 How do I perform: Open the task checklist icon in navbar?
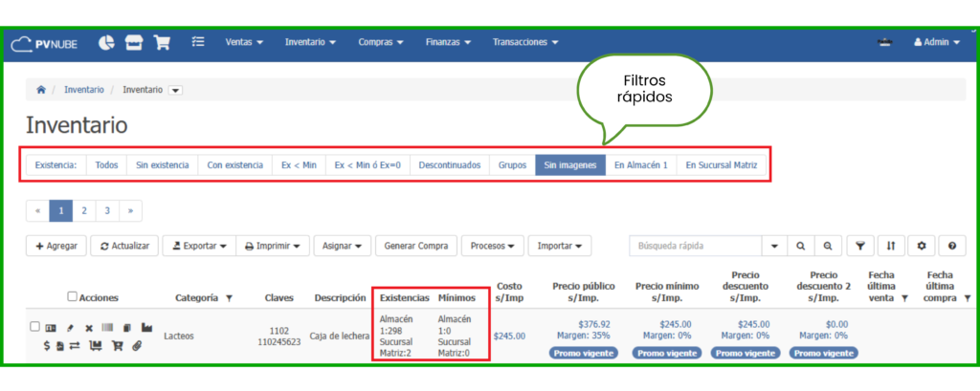point(198,42)
